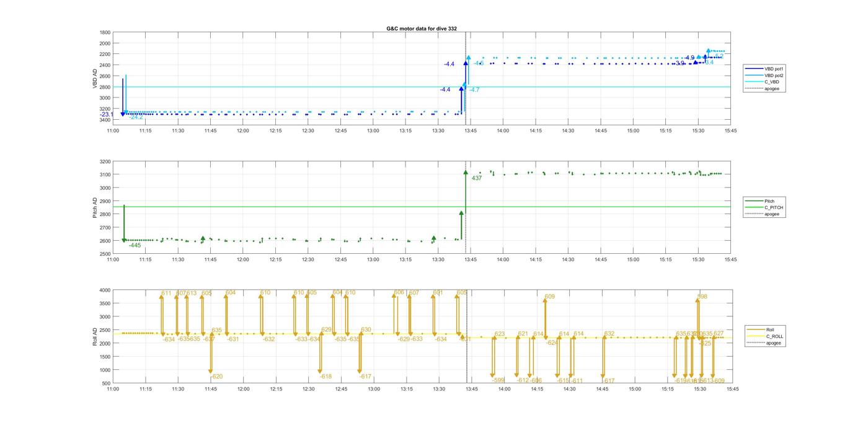
Task: Click the '629' label in Roll plot
Action: coord(327,330)
